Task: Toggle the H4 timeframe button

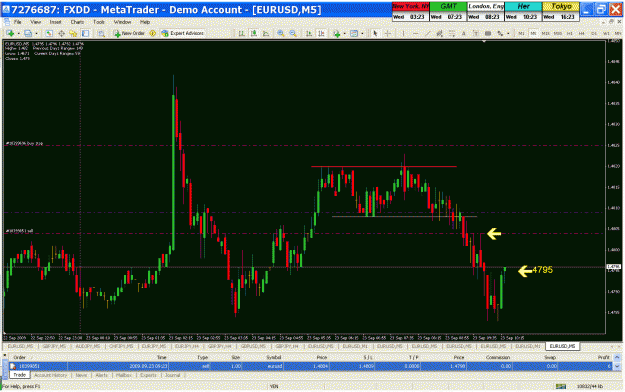Action: pyautogui.click(x=582, y=33)
